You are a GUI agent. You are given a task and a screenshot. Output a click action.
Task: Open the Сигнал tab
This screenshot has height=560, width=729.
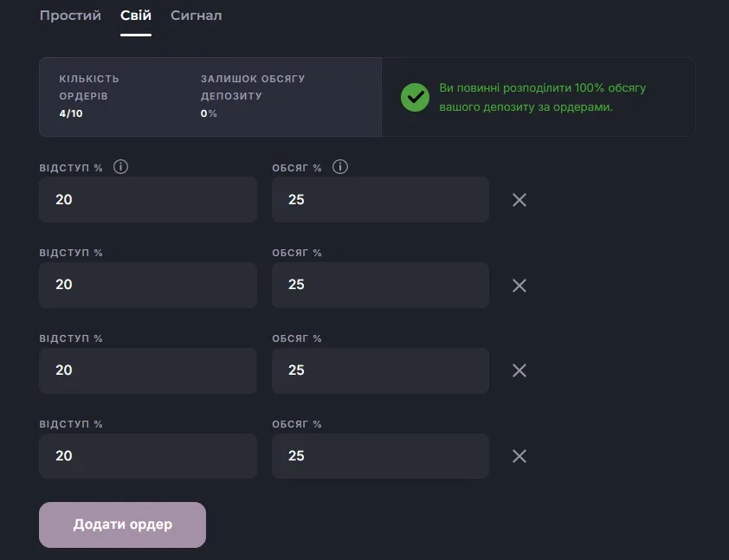[196, 16]
